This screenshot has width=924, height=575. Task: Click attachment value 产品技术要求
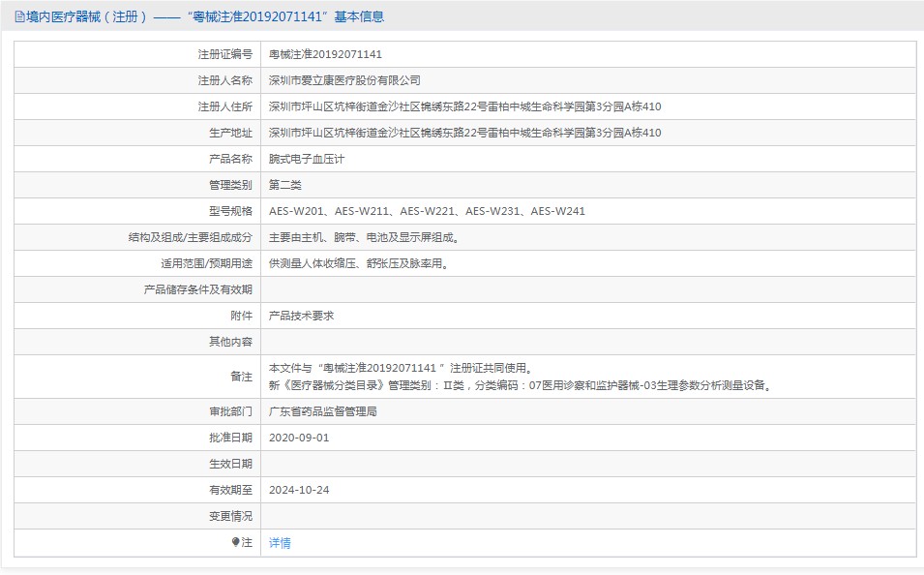(301, 316)
